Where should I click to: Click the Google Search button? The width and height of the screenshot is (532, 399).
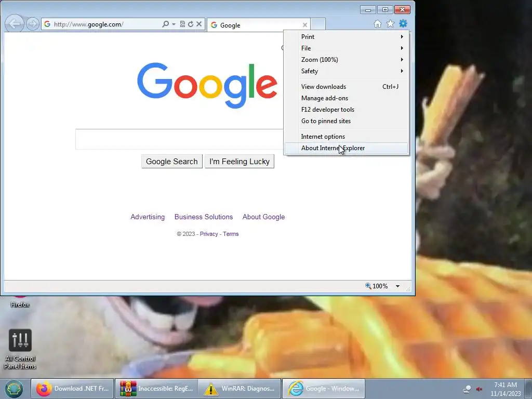coord(171,162)
